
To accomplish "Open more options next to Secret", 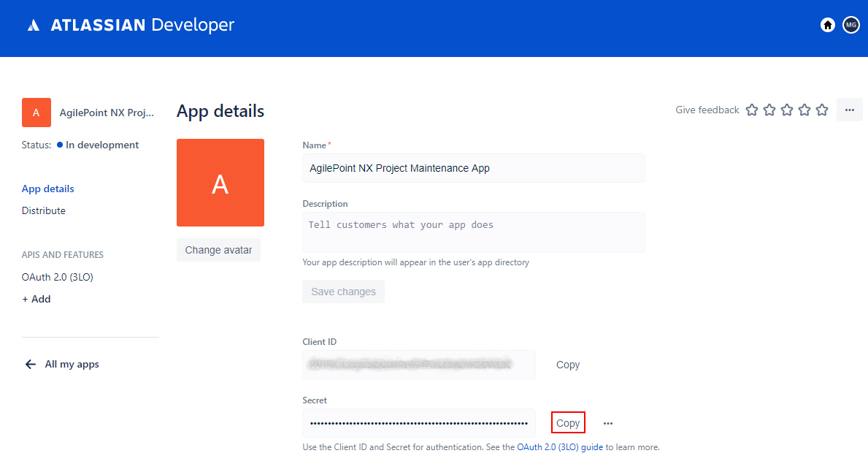I will tap(608, 423).
